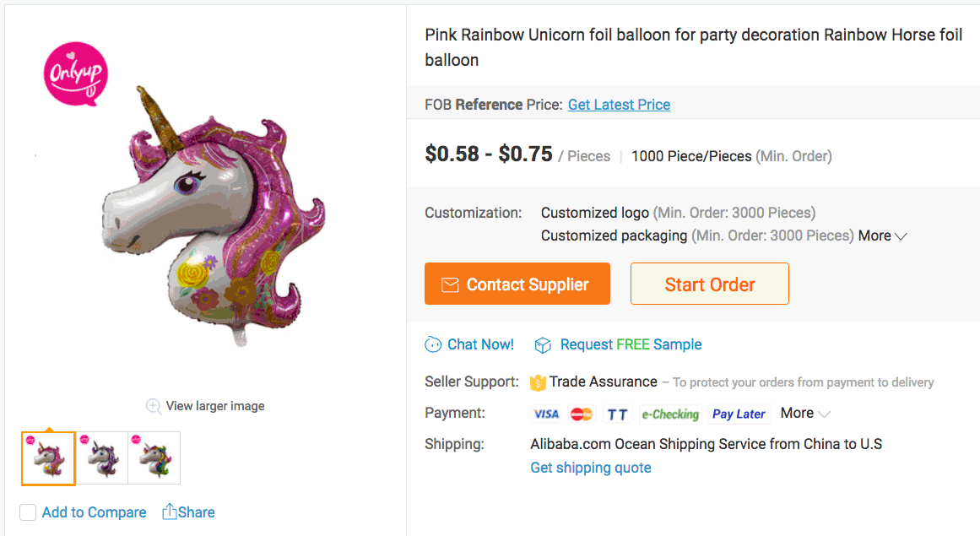Click the Request Sample box icon
Viewport: 980px width, 536px height.
[543, 344]
